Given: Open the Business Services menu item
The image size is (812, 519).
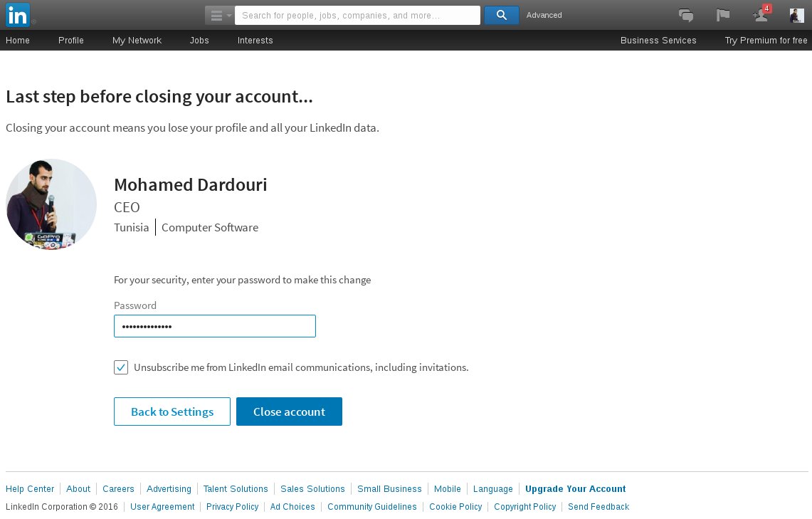Looking at the screenshot, I should pos(658,41).
